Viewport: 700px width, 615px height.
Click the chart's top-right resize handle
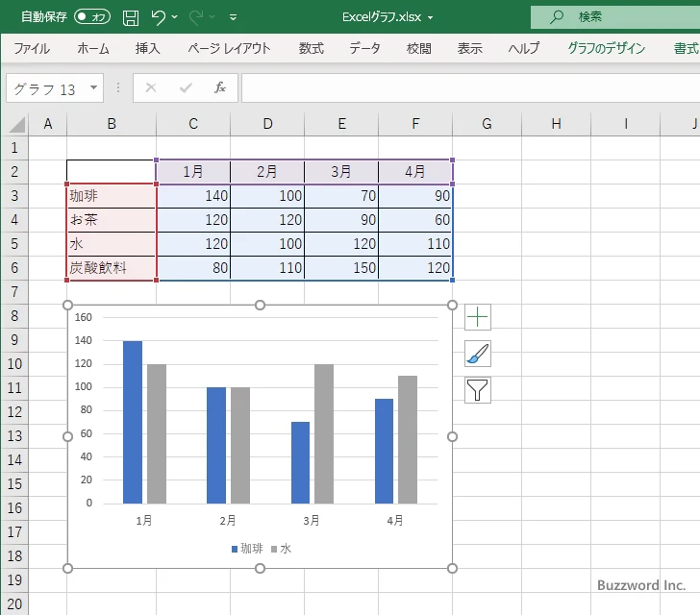[x=452, y=305]
